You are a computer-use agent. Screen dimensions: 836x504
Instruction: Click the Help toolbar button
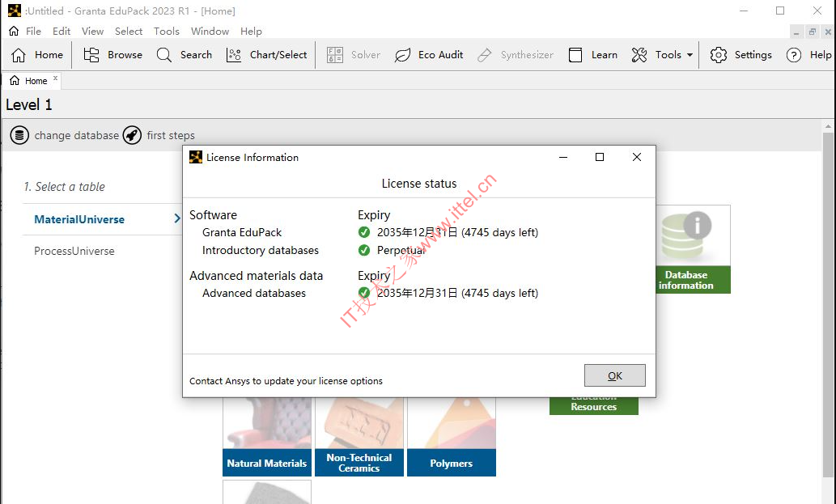coord(808,55)
